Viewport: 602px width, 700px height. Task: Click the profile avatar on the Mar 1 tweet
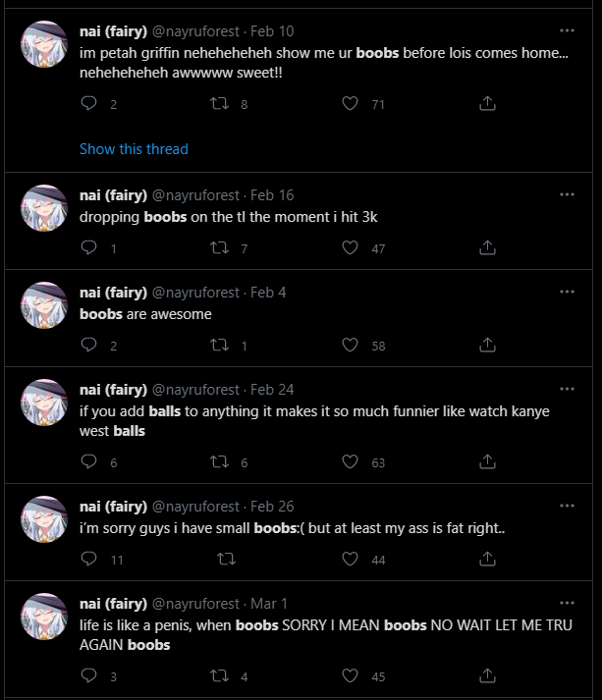click(44, 616)
